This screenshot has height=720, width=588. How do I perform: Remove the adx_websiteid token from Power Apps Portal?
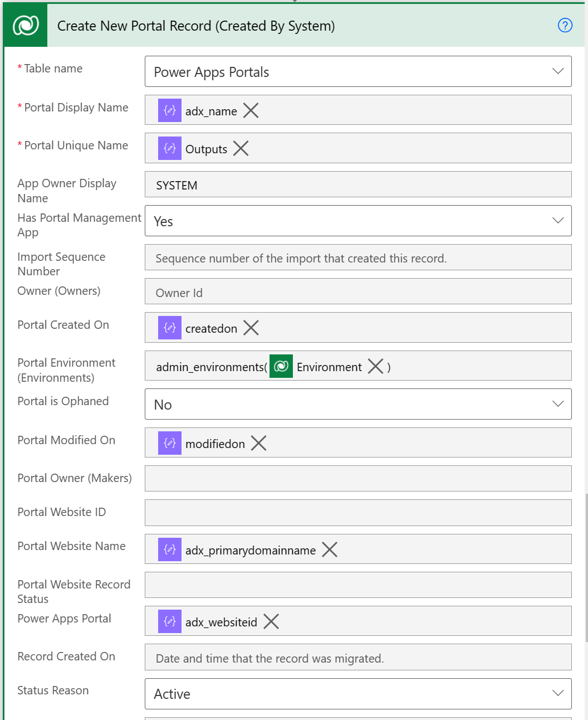[271, 621]
